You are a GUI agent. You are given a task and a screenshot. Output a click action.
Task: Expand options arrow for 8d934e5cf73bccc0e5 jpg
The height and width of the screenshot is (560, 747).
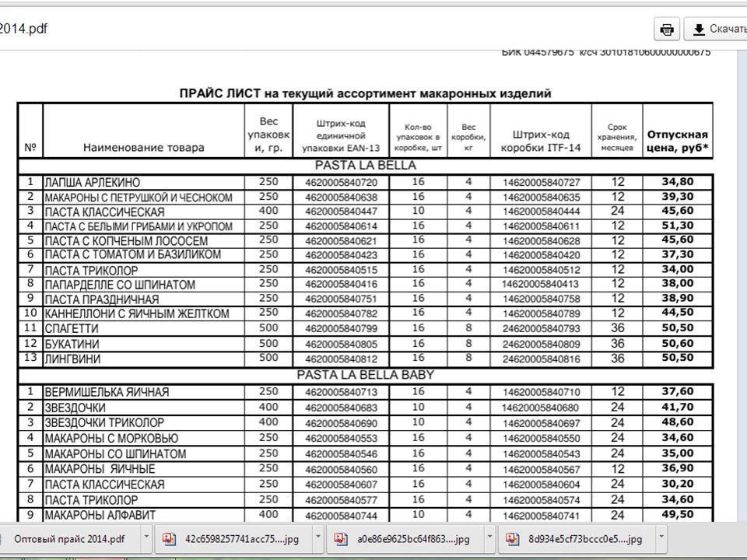click(661, 537)
